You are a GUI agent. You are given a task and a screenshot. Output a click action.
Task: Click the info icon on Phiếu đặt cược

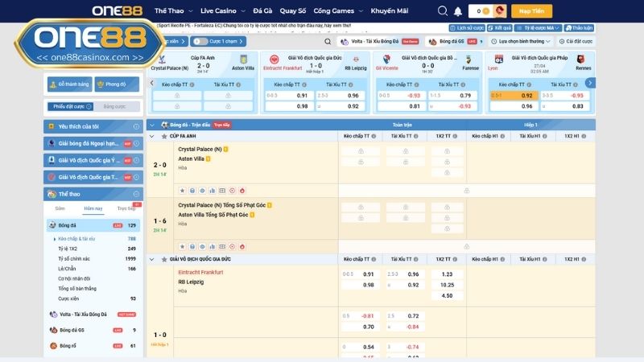89,107
